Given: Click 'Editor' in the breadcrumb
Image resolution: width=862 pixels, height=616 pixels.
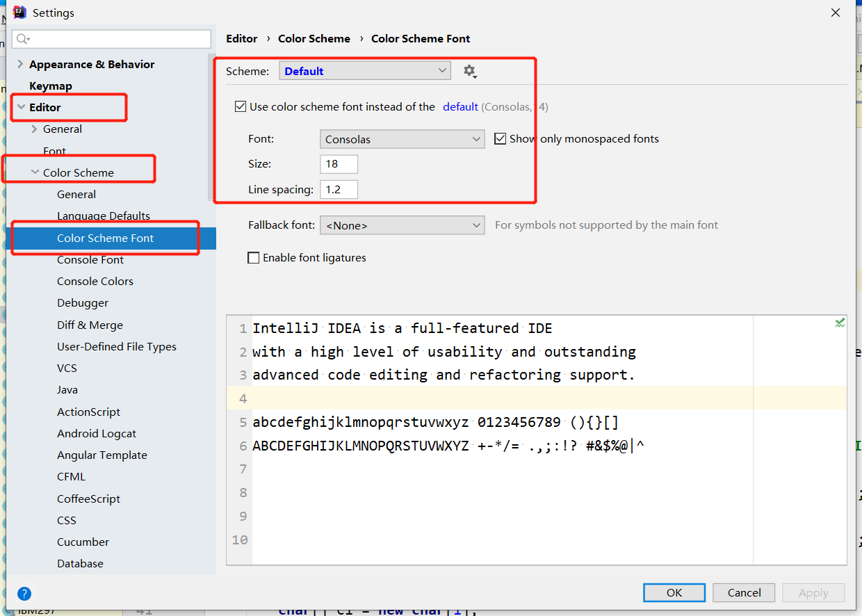Looking at the screenshot, I should pyautogui.click(x=242, y=38).
